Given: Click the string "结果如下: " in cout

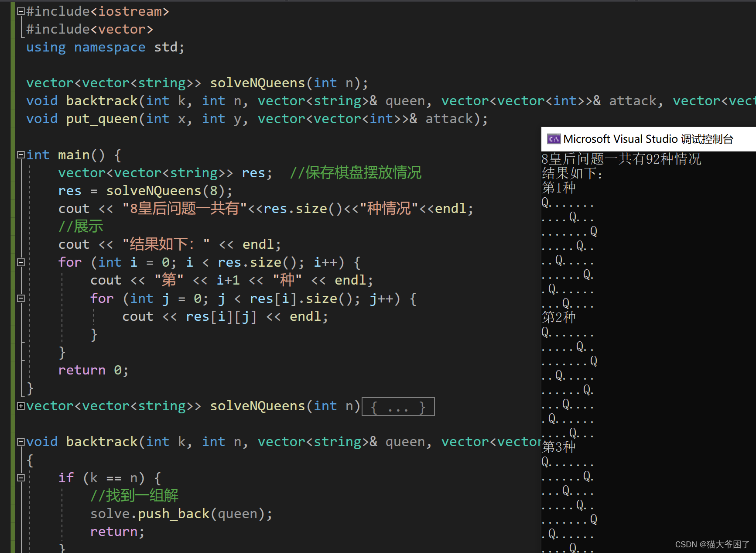Looking at the screenshot, I should (x=166, y=244).
